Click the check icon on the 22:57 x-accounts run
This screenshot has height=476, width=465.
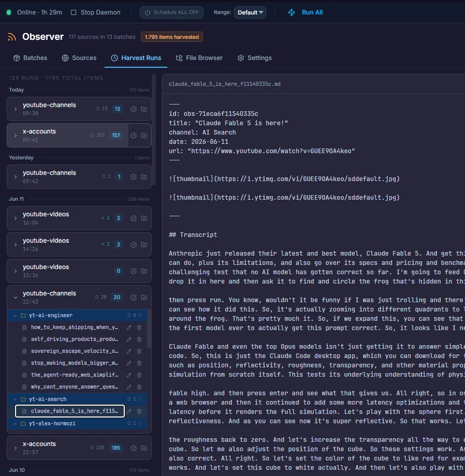tap(133, 448)
